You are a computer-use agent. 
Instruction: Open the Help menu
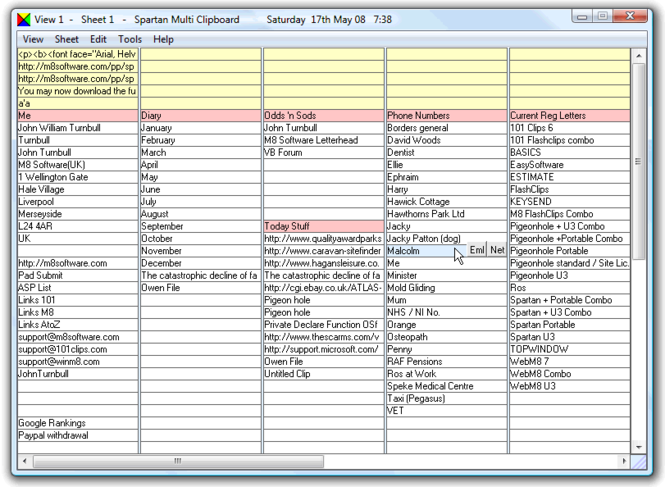click(163, 39)
